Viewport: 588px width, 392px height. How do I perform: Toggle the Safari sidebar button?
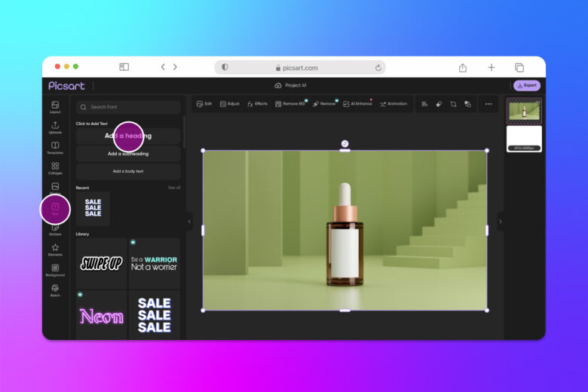point(124,67)
